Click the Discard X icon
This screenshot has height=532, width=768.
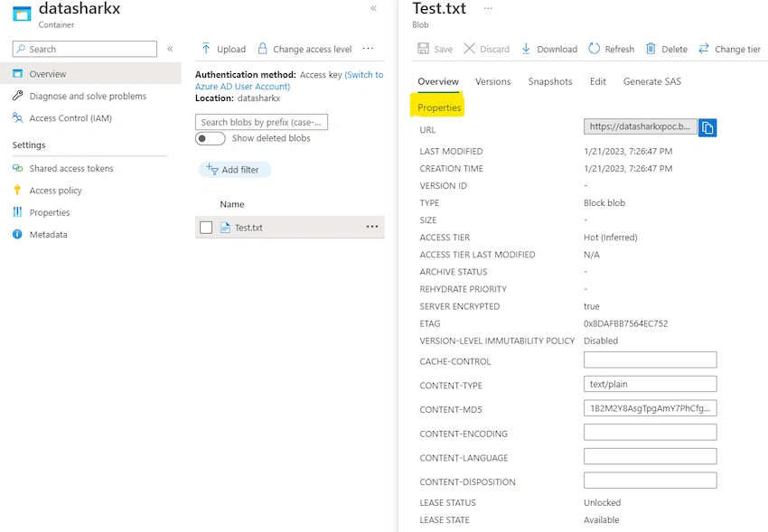pos(469,49)
